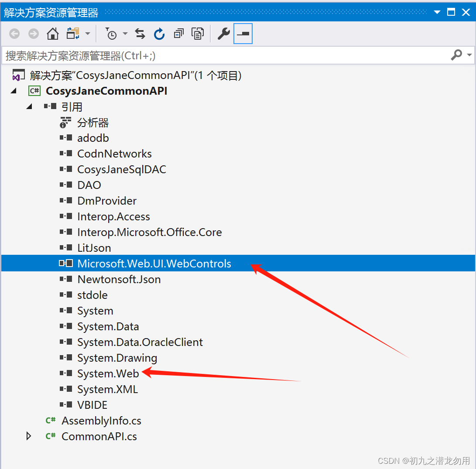Select the LitJson reference
Viewport: 476px width, 469px height.
point(94,248)
